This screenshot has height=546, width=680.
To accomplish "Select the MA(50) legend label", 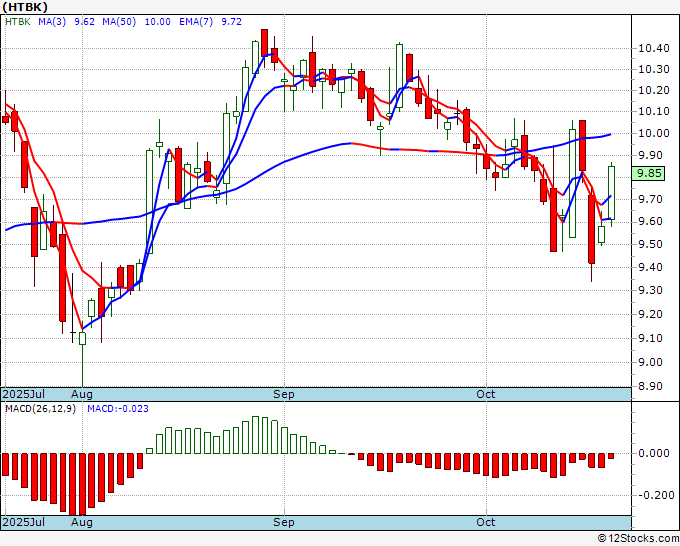I will [x=119, y=22].
